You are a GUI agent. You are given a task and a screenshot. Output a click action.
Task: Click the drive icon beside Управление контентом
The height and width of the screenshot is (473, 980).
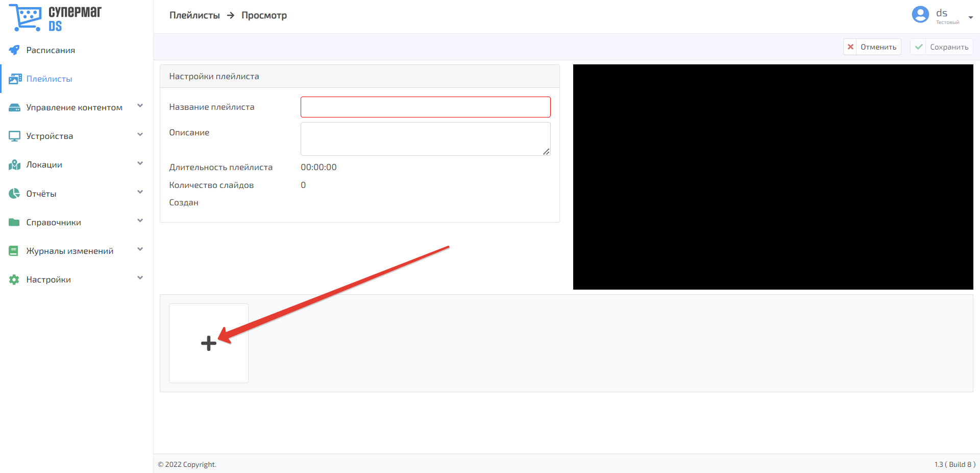15,108
